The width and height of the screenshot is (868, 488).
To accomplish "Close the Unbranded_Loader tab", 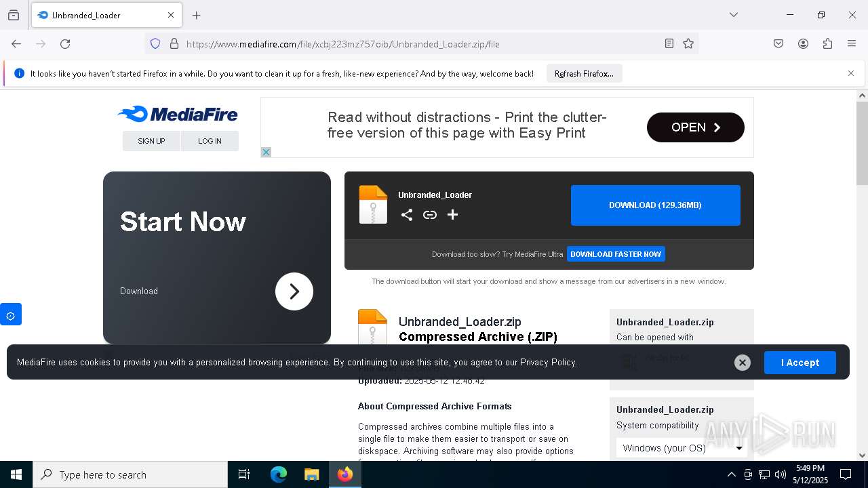I will pos(171,15).
